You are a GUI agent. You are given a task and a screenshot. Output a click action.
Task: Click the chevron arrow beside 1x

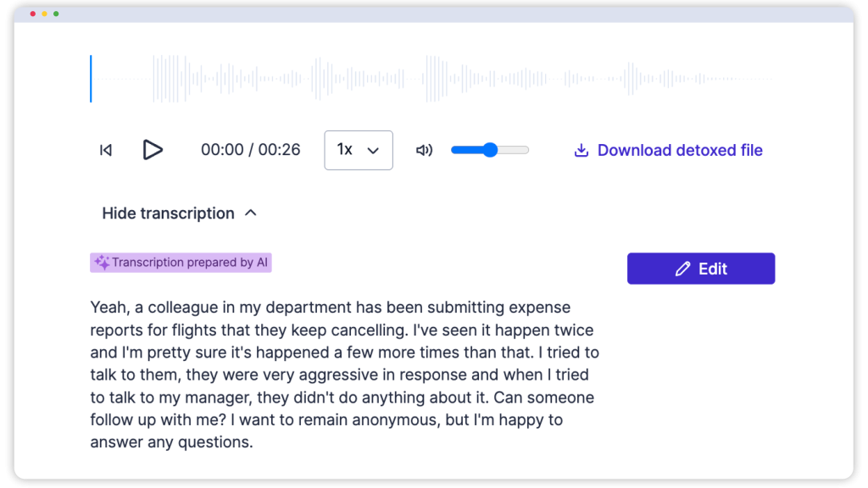point(372,151)
